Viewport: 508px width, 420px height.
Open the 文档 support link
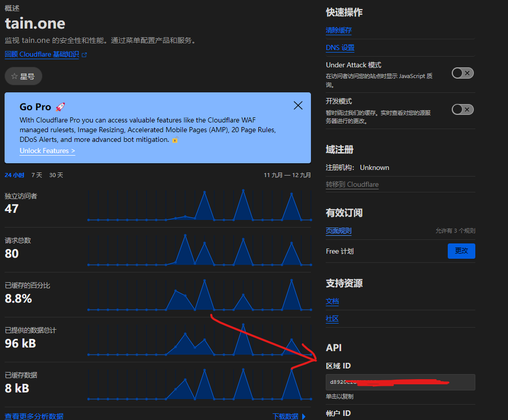coord(332,302)
